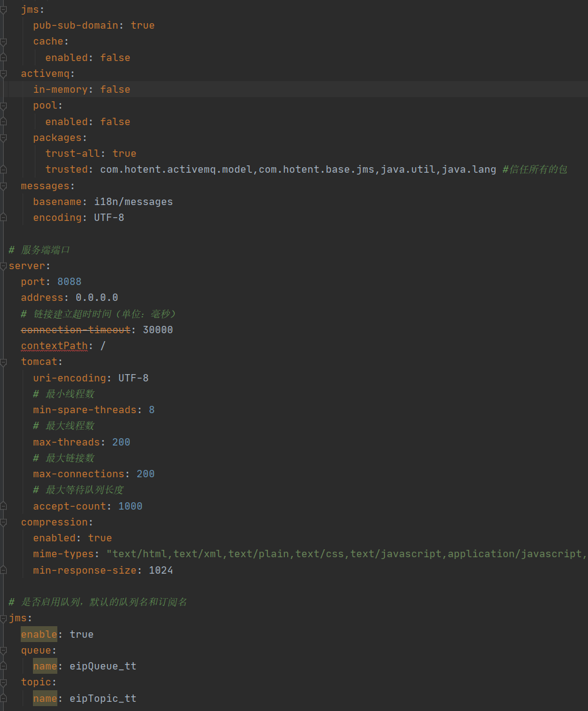Click the eipQueue_tt value
Viewport: 588px width, 711px height.
coord(102,666)
